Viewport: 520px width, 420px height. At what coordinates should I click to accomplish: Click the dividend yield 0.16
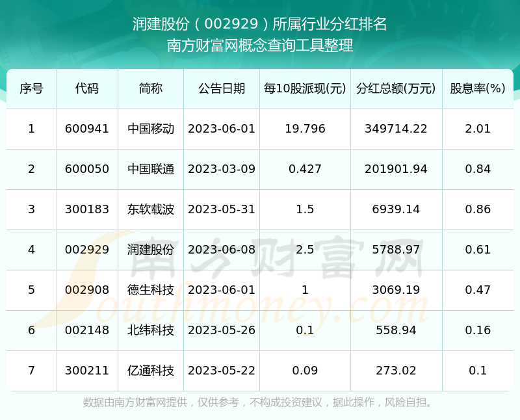tap(478, 330)
